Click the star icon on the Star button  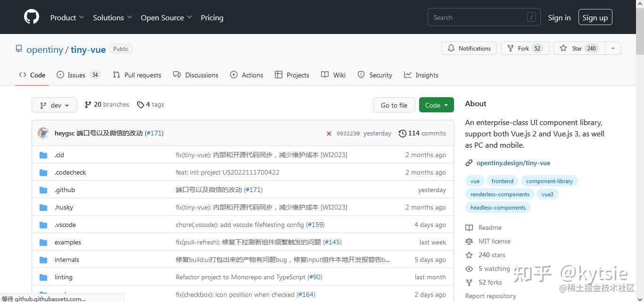(564, 48)
